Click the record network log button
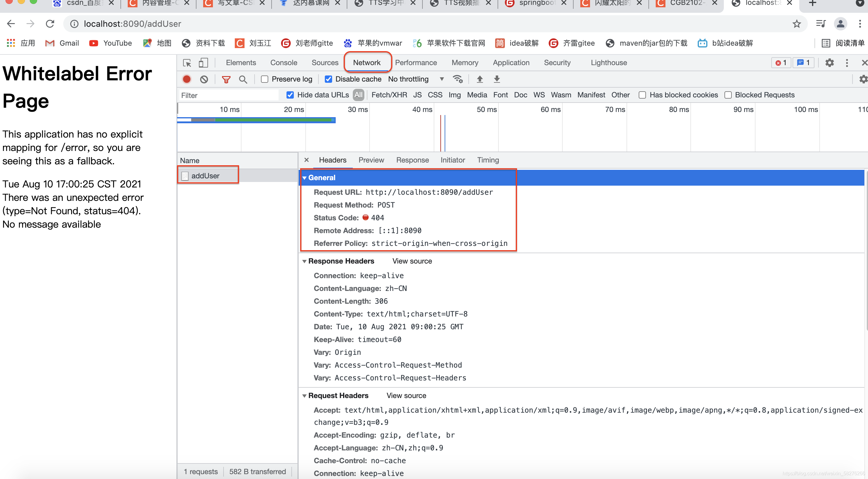The width and height of the screenshot is (868, 479). tap(186, 79)
